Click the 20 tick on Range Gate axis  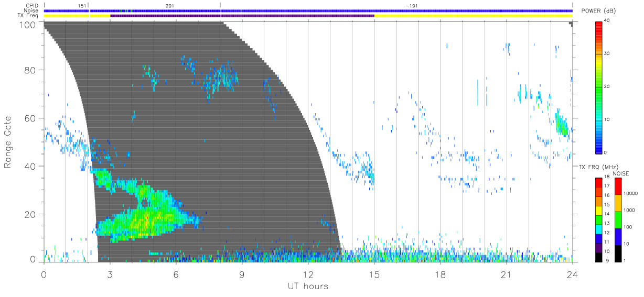pyautogui.click(x=29, y=214)
